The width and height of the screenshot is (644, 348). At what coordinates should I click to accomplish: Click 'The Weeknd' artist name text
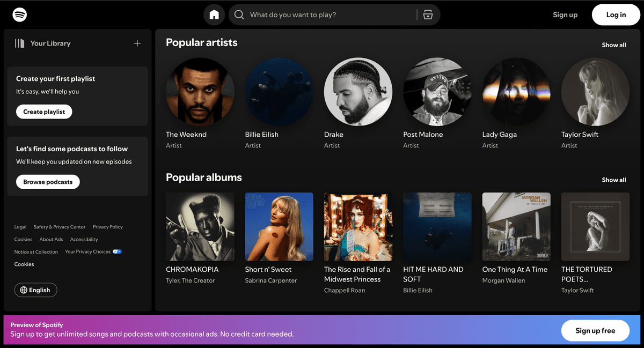[186, 135]
